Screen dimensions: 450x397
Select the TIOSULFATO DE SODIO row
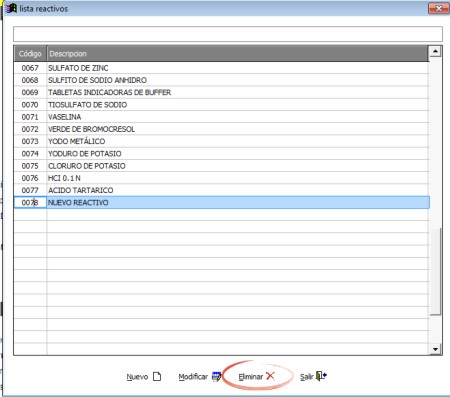pyautogui.click(x=222, y=105)
